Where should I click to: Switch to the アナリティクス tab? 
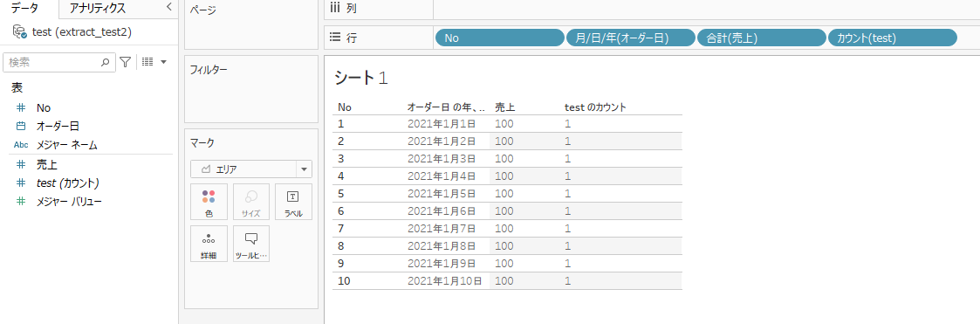click(x=98, y=8)
